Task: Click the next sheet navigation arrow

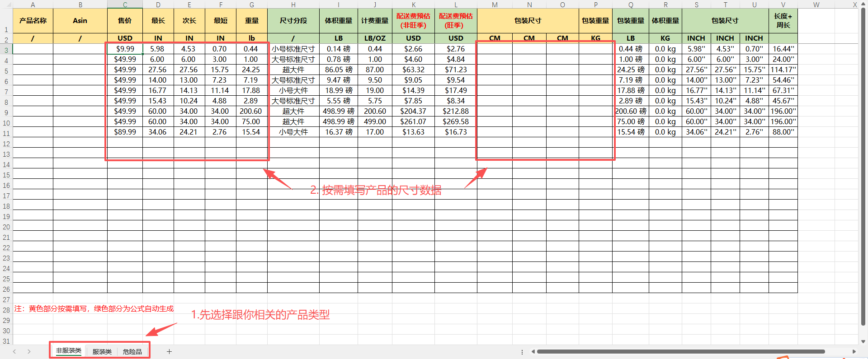Action: pyautogui.click(x=29, y=351)
